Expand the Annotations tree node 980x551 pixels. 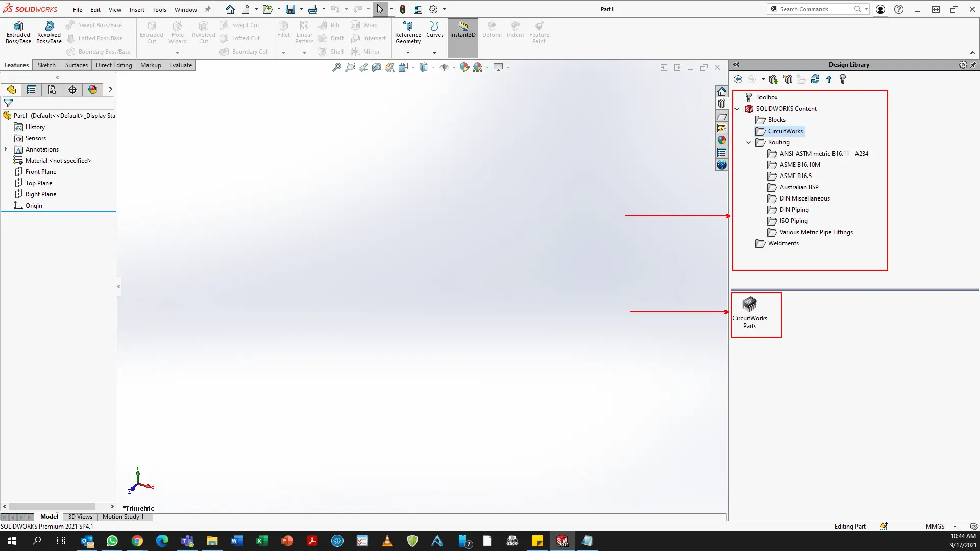click(6, 149)
